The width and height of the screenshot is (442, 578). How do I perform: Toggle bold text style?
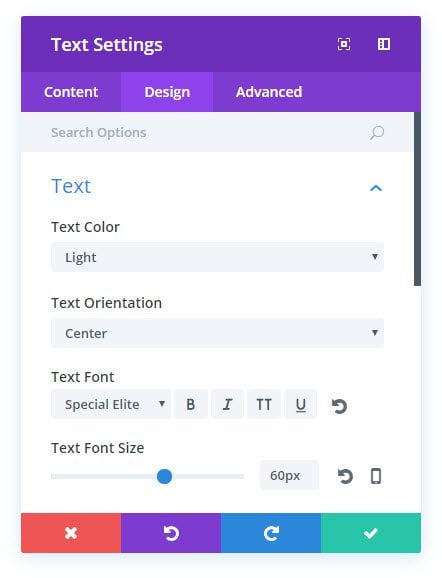191,404
